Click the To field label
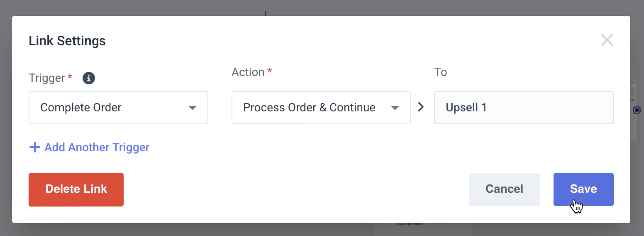 click(x=440, y=72)
